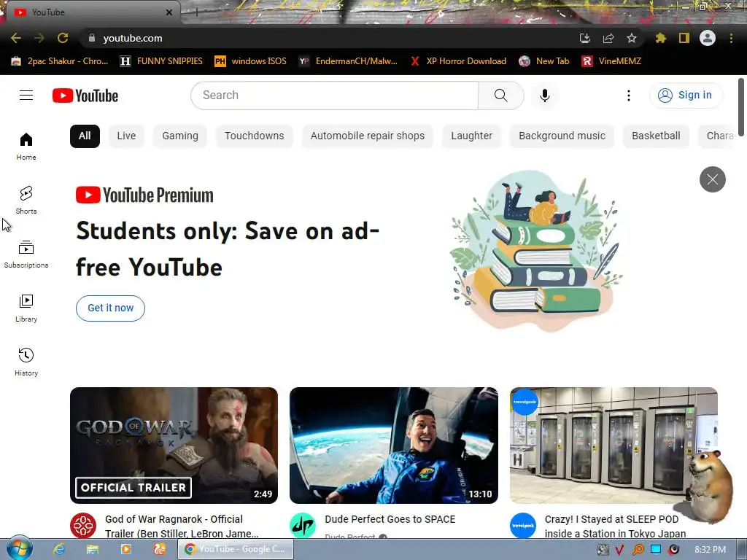The image size is (747, 560).
Task: Click the page vertical scrollbar
Action: [x=741, y=106]
